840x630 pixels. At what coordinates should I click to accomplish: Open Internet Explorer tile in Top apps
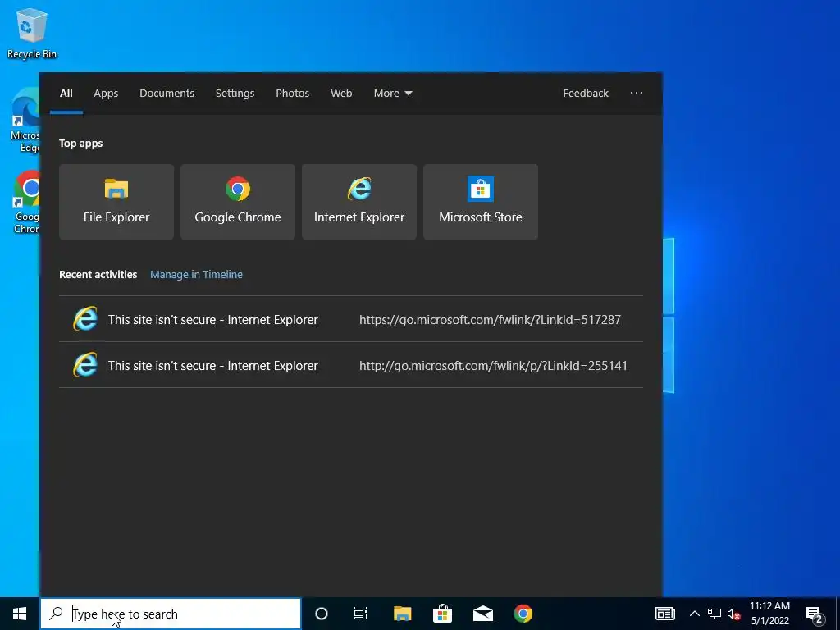point(359,202)
